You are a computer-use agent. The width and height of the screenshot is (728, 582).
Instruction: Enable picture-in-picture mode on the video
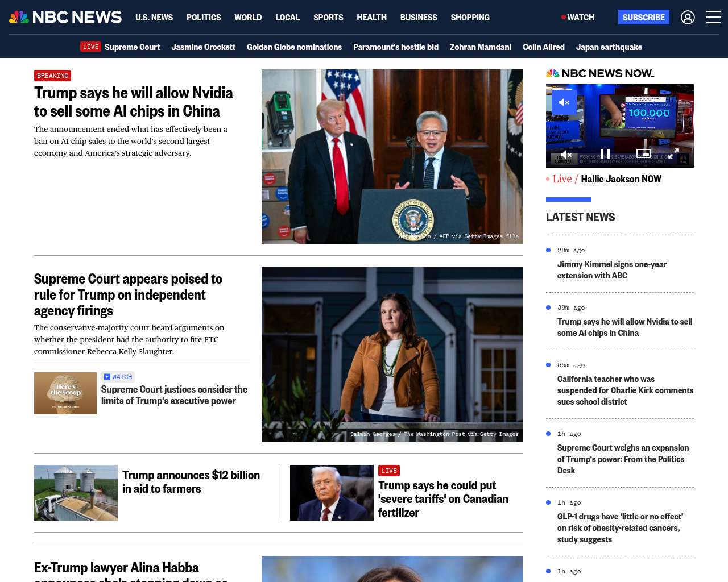point(643,153)
